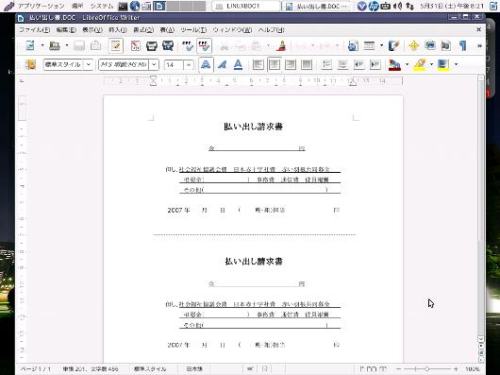Toggle AutoSpellcheck icon
The image size is (500, 375).
(204, 46)
